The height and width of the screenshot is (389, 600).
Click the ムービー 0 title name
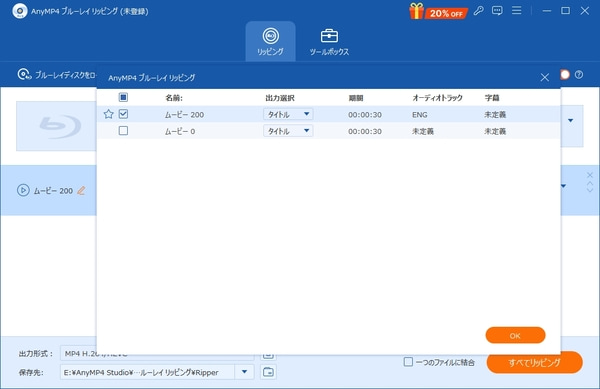pos(180,131)
